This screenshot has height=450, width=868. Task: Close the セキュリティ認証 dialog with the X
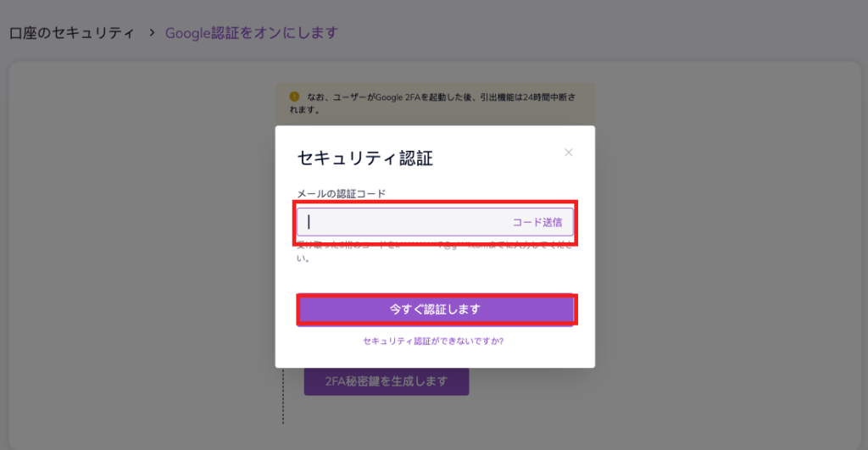coord(569,153)
